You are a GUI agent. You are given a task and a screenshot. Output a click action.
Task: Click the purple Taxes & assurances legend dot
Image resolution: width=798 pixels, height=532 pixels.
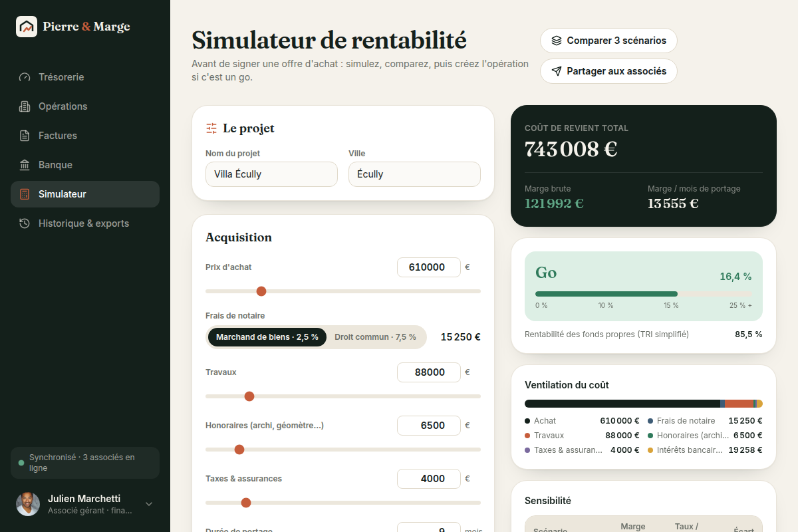pos(527,450)
